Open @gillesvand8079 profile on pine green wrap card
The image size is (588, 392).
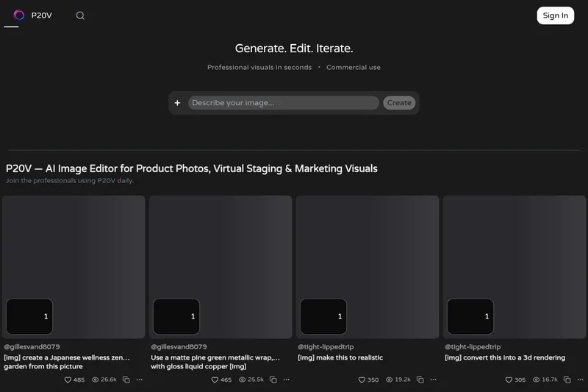tap(179, 347)
